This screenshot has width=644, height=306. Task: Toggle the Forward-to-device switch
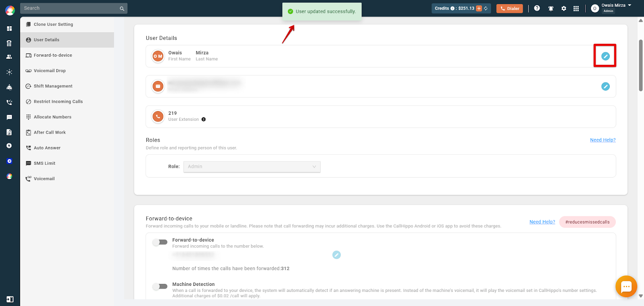[x=160, y=242]
